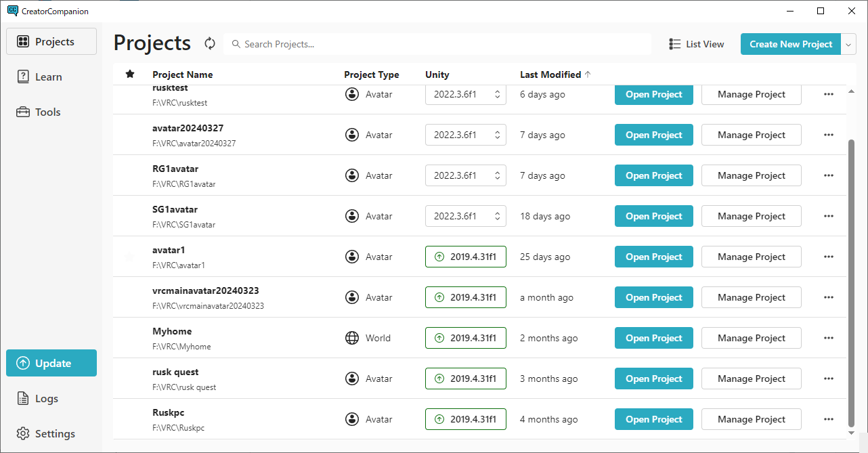Image resolution: width=868 pixels, height=453 pixels.
Task: Open the Settings sidebar page
Action: tap(51, 433)
